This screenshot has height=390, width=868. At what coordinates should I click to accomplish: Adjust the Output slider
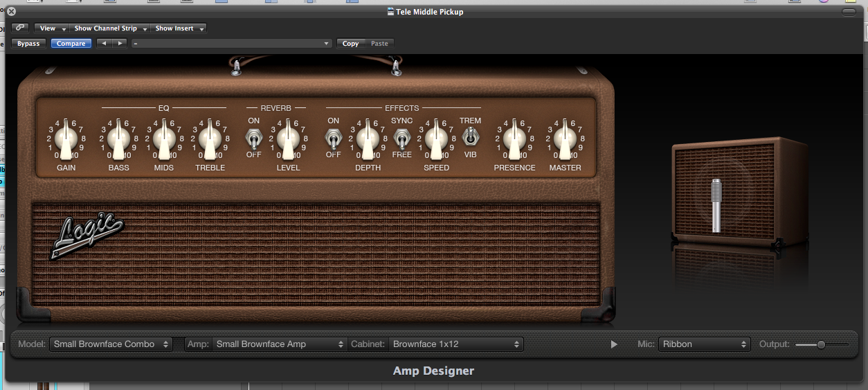(x=822, y=344)
